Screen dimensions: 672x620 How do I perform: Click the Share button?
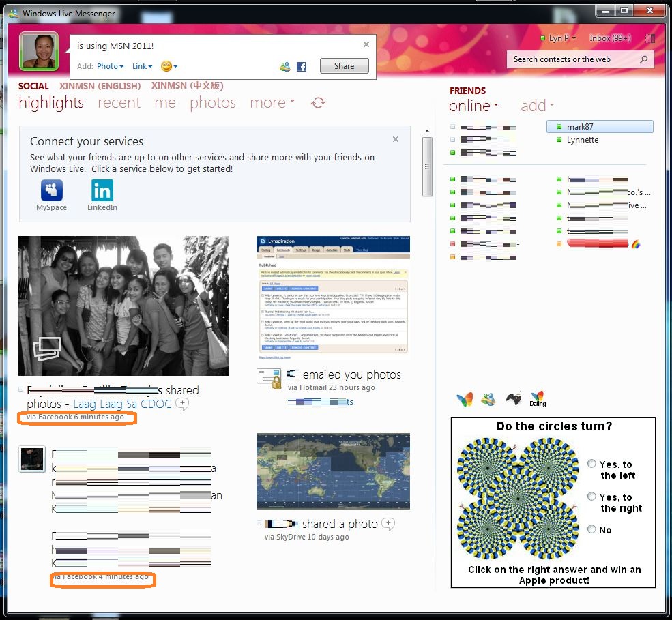tap(344, 66)
